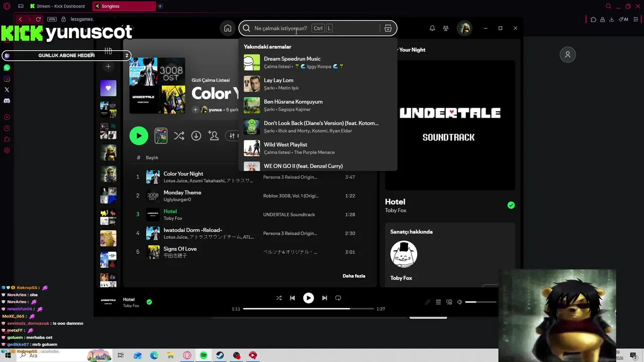Open the owner link 'yunus'

215,110
